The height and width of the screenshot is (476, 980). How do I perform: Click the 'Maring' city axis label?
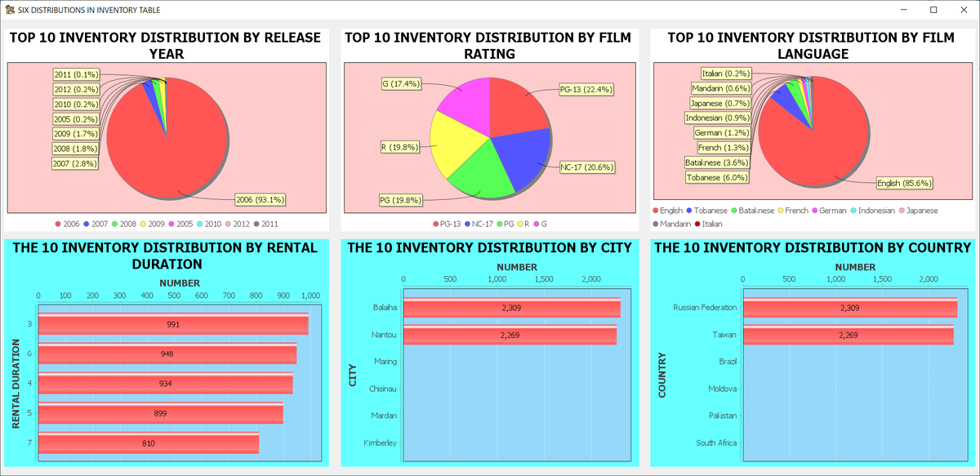pos(385,362)
